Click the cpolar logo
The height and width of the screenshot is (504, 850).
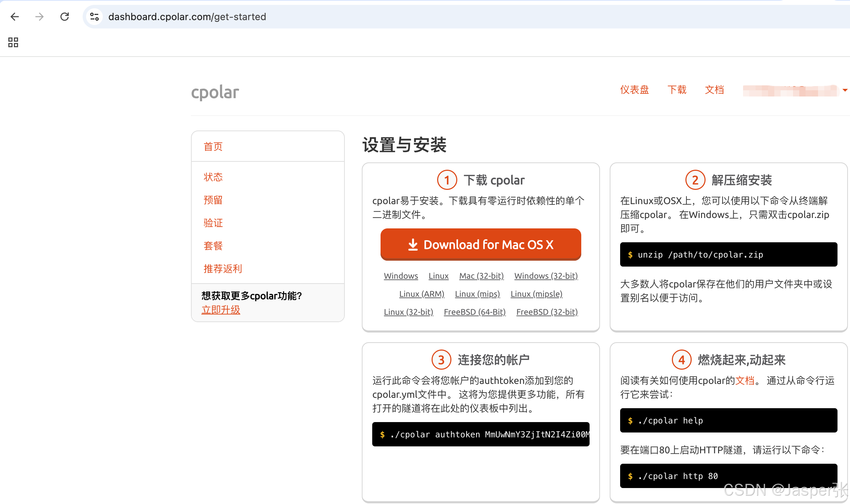pos(215,92)
